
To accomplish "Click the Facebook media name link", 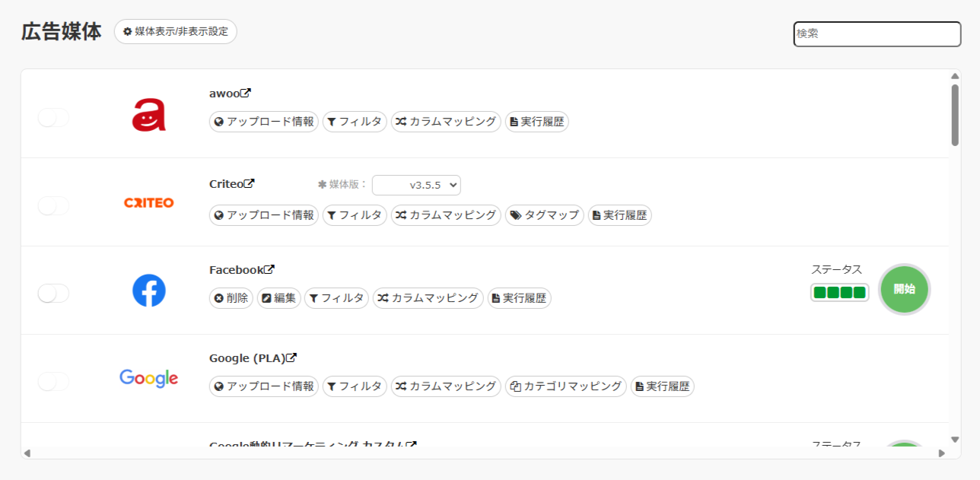I will click(237, 270).
